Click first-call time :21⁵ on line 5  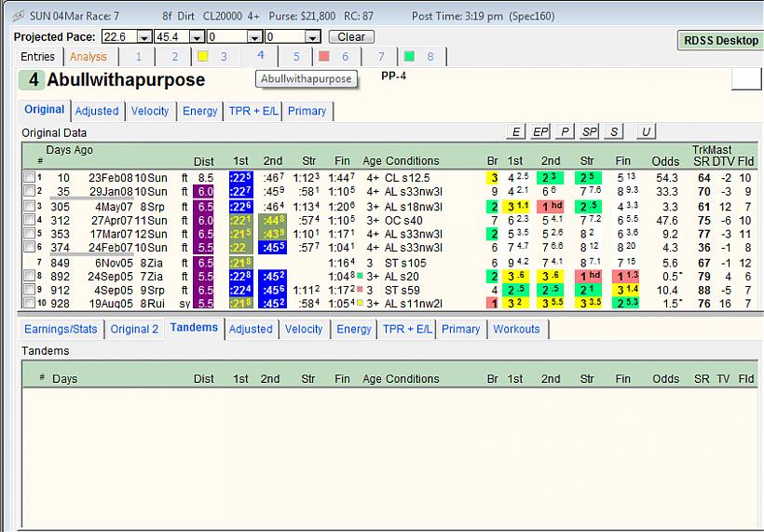(x=240, y=234)
